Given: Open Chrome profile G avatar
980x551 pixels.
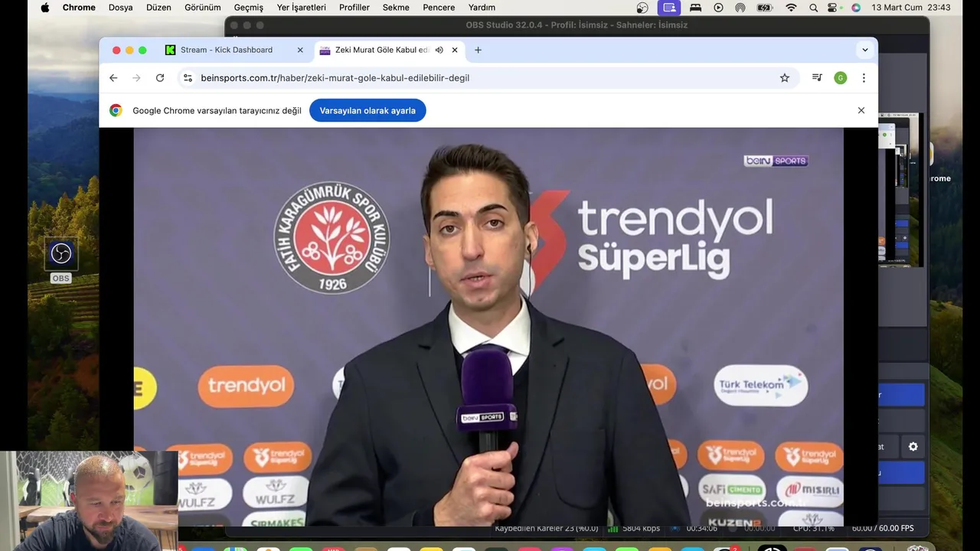Looking at the screenshot, I should [841, 78].
